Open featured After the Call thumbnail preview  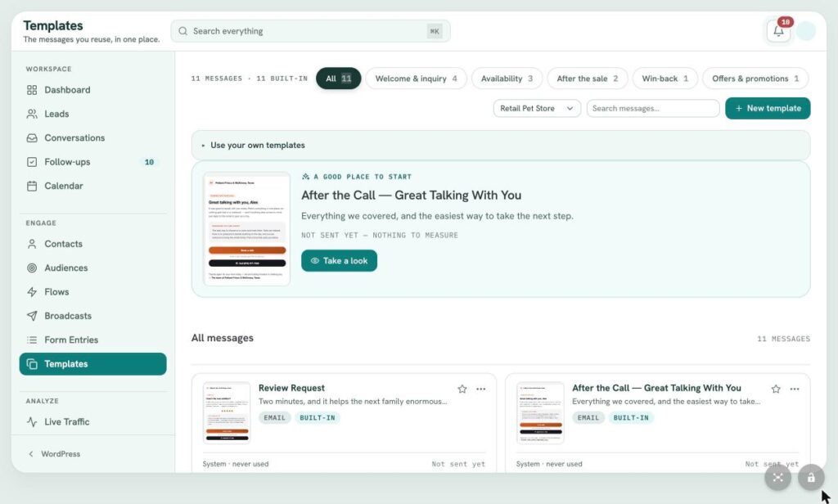click(247, 229)
